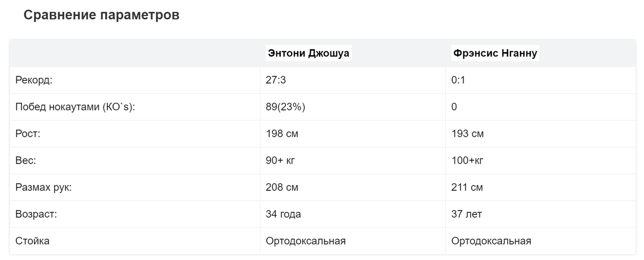This screenshot has width=644, height=260.
Task: Click the Рекорд row label
Action: pos(34,80)
